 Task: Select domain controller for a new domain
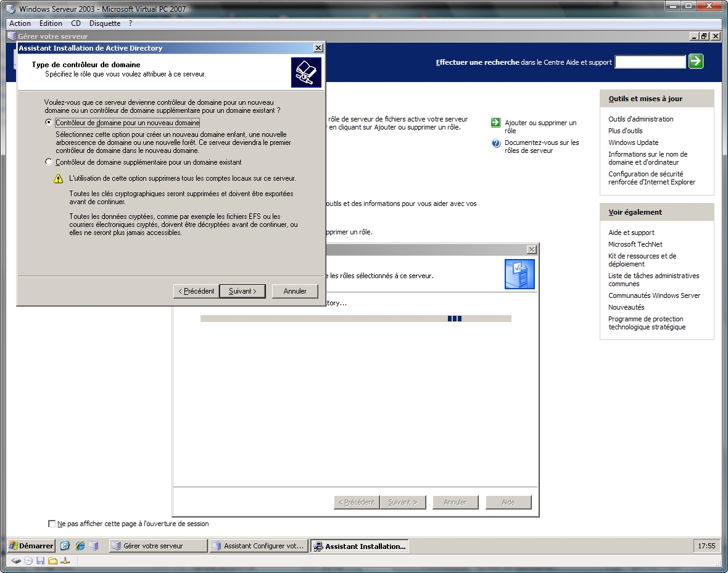click(48, 122)
